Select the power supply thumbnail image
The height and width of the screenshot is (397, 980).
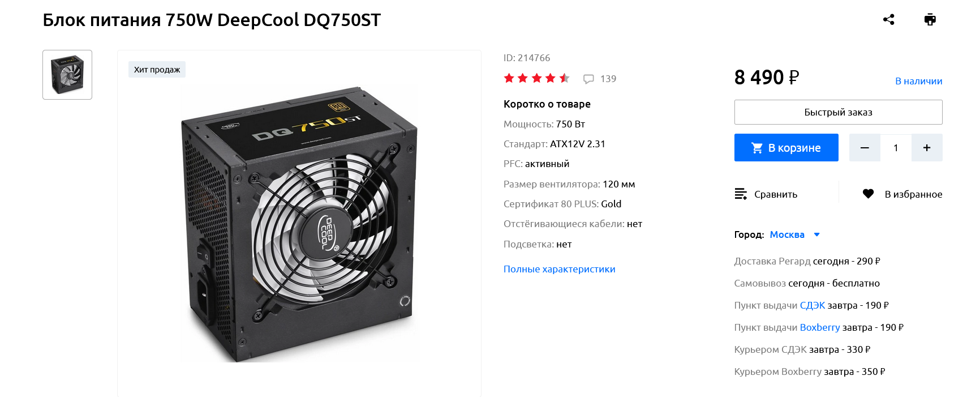(67, 75)
